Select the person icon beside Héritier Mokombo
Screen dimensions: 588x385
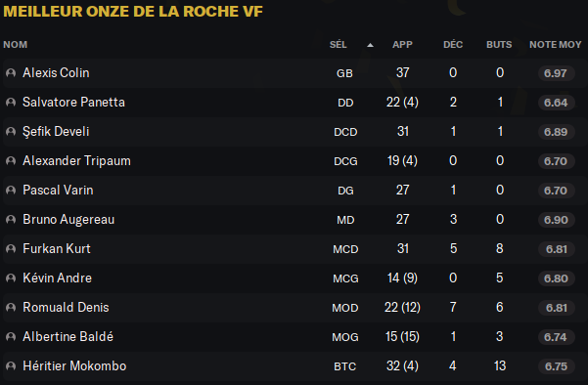11,365
